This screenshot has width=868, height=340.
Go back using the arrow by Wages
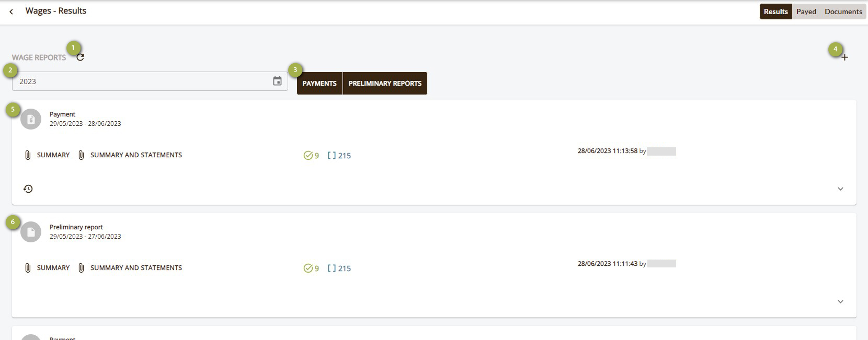tap(11, 11)
